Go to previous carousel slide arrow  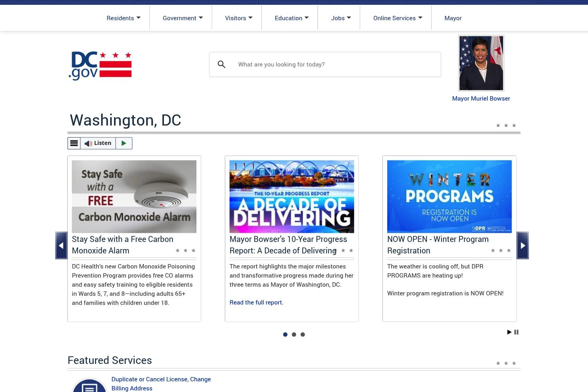(61, 245)
